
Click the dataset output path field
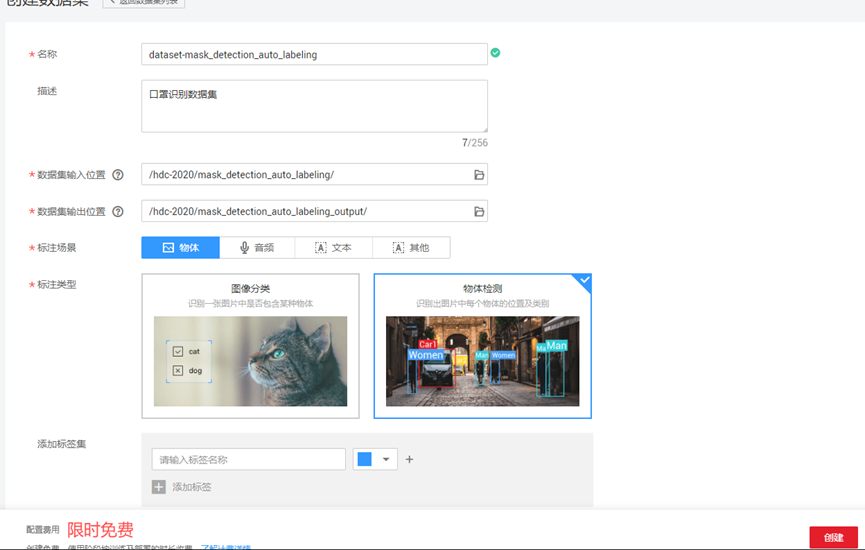click(314, 211)
